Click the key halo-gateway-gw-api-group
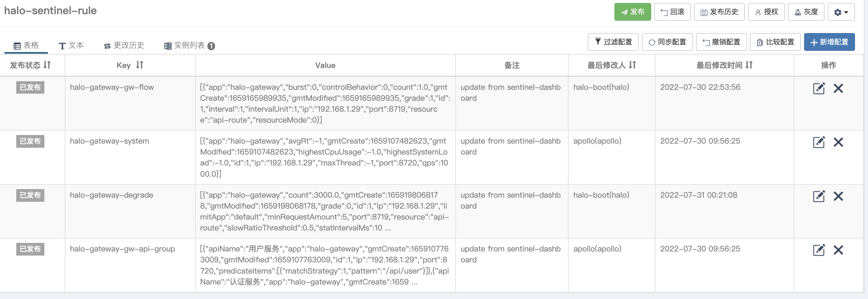868x299 pixels. [122, 249]
